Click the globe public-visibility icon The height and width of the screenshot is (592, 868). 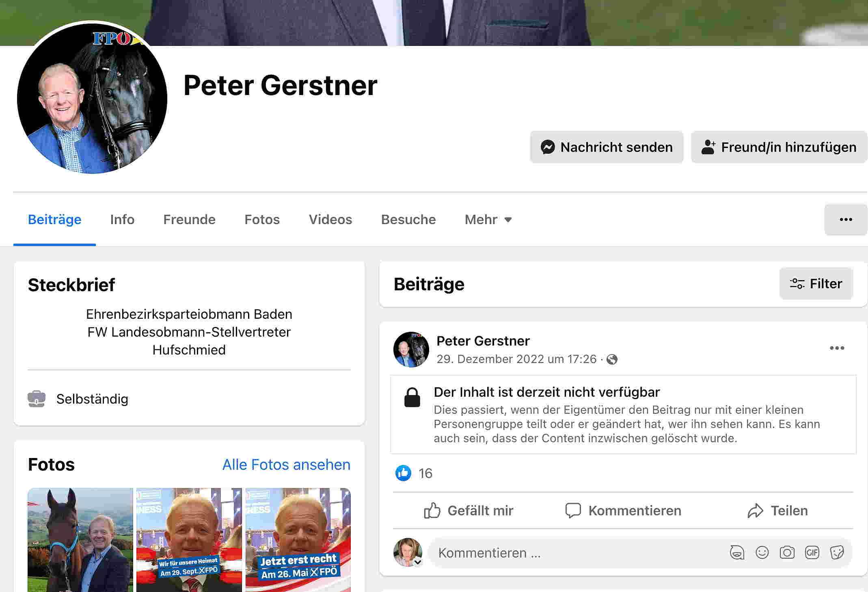(612, 359)
